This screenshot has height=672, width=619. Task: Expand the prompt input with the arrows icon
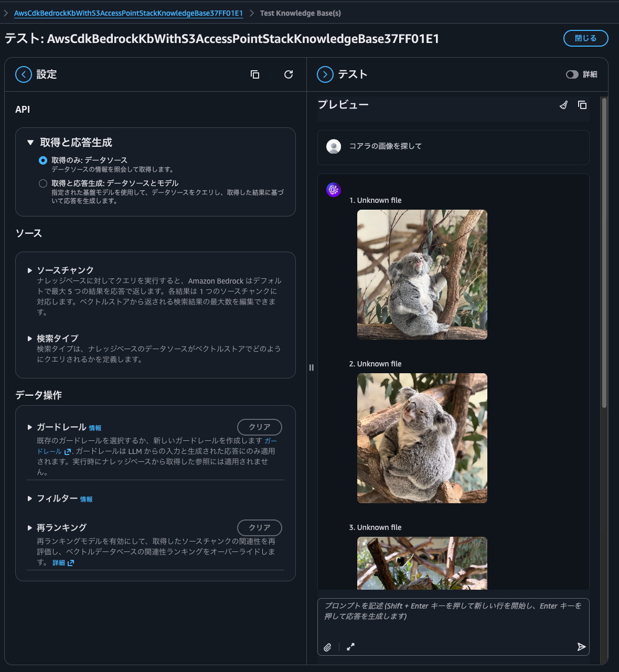coord(350,647)
